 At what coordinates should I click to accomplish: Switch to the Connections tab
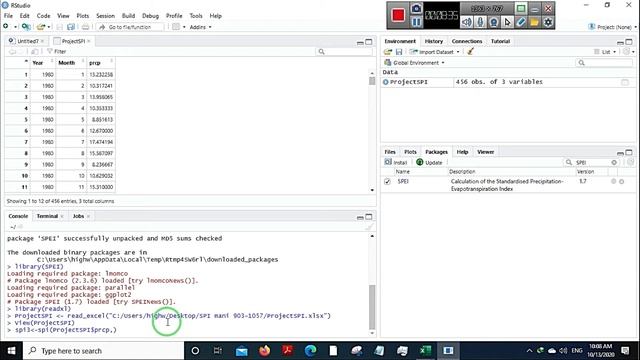(x=467, y=41)
